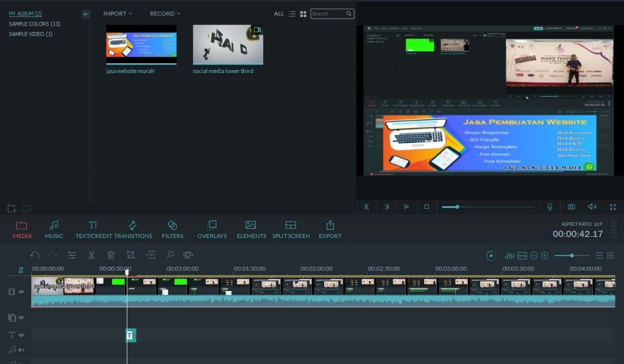The image size is (624, 364).
Task: Open the MUSIC tab
Action: click(54, 229)
